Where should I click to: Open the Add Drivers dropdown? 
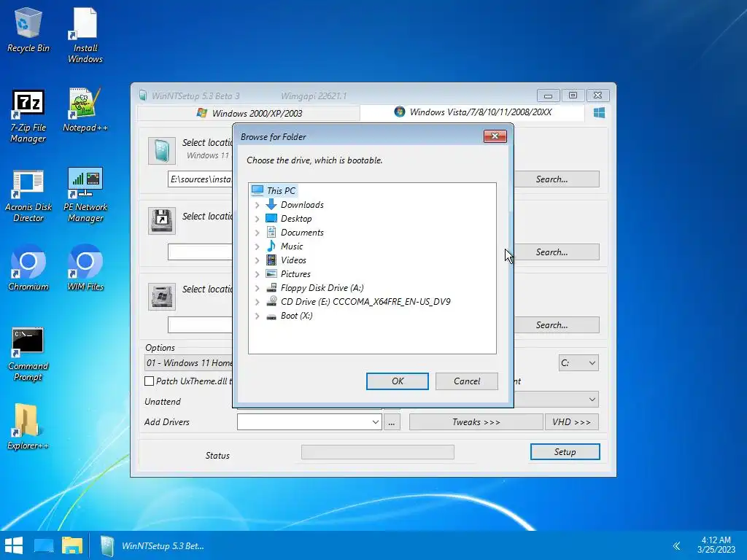pos(375,422)
